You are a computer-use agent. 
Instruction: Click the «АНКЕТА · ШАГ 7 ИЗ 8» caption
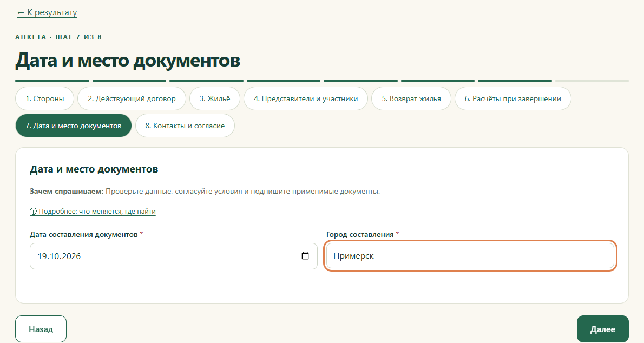click(59, 37)
